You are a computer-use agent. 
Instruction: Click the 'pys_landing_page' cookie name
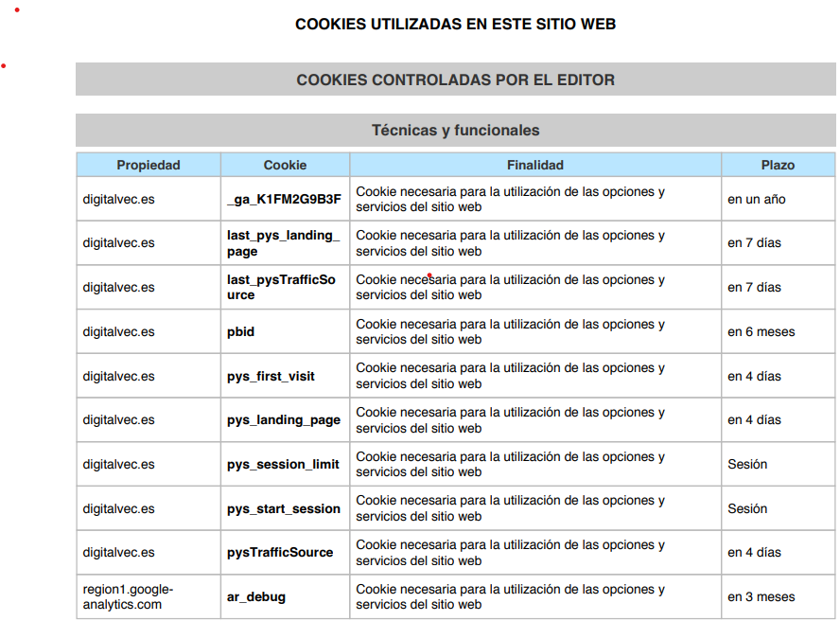point(283,420)
